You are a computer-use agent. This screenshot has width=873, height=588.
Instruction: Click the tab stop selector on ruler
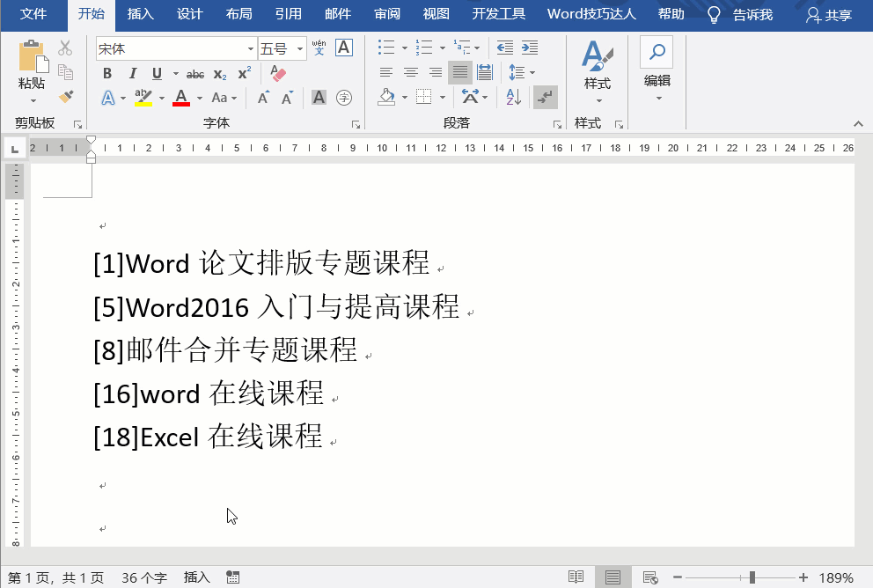click(14, 148)
